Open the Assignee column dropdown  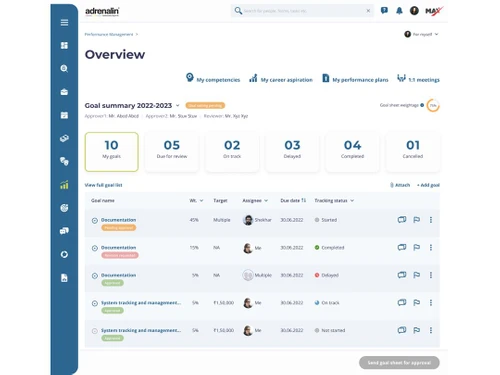point(266,201)
